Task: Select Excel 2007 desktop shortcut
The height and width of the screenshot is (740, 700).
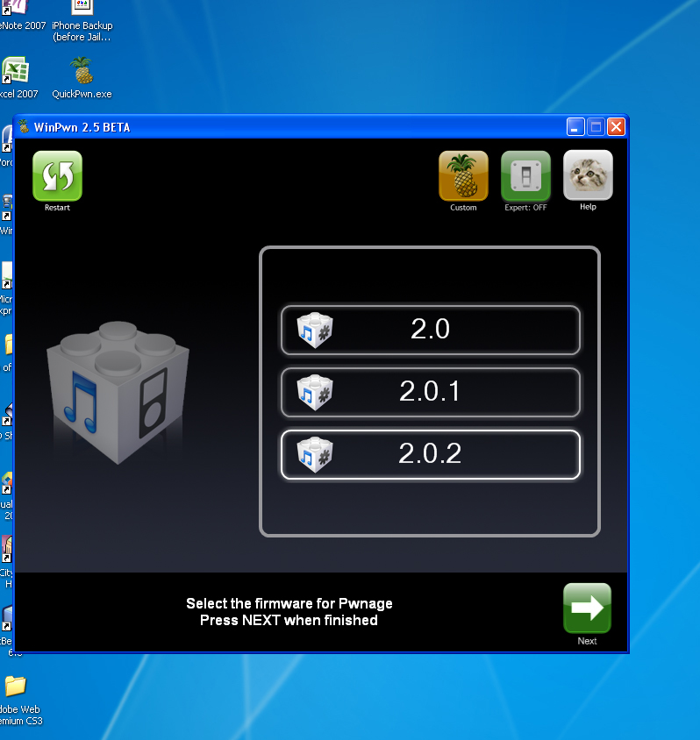Action: click(x=17, y=77)
